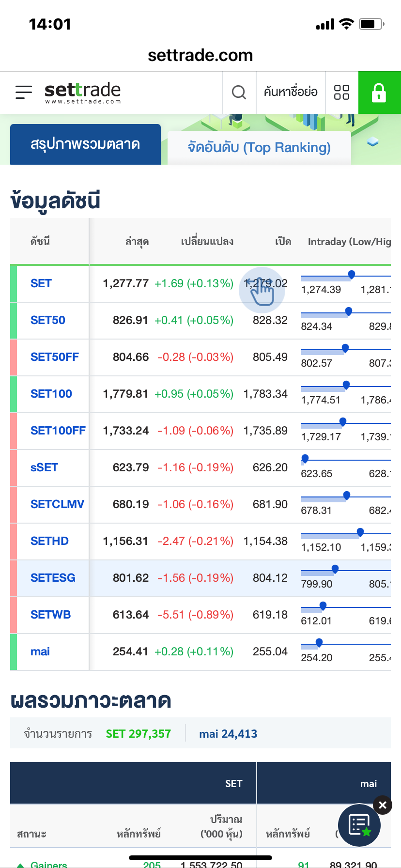Open the SET index link

coord(41,283)
